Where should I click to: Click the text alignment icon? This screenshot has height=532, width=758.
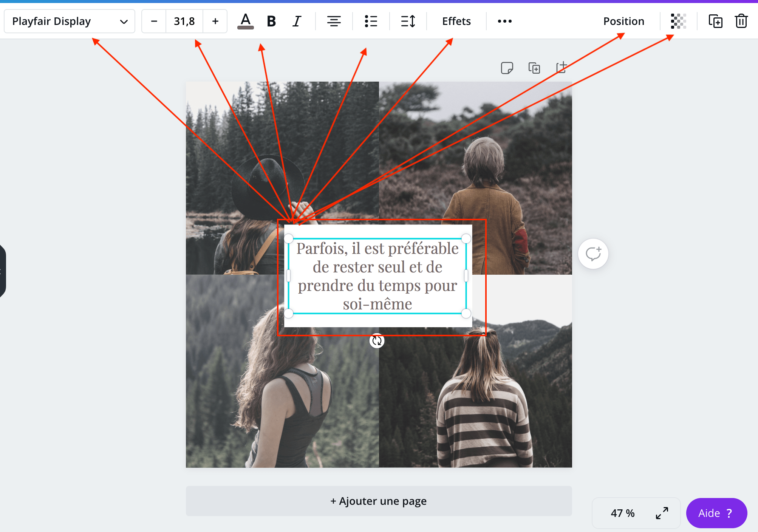pyautogui.click(x=333, y=21)
